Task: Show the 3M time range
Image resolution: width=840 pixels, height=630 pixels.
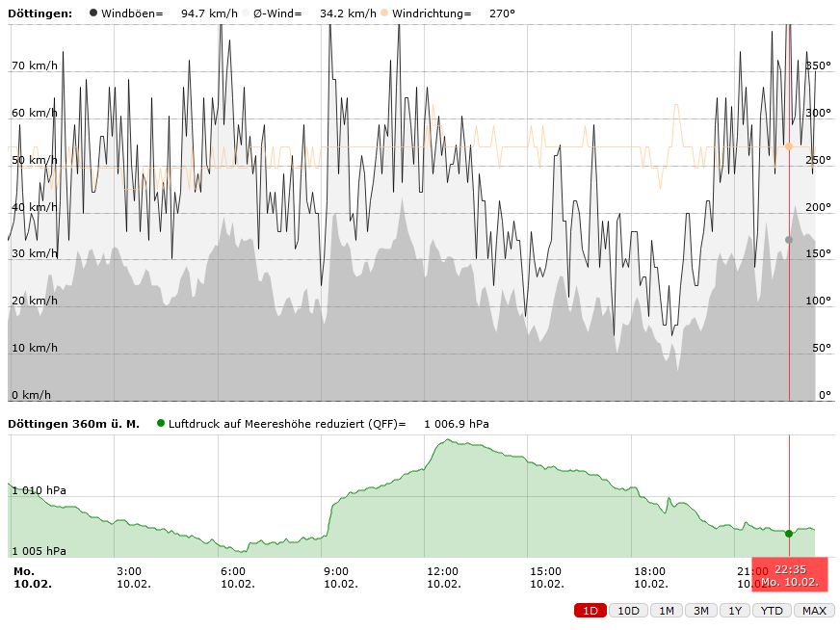Action: pos(700,611)
